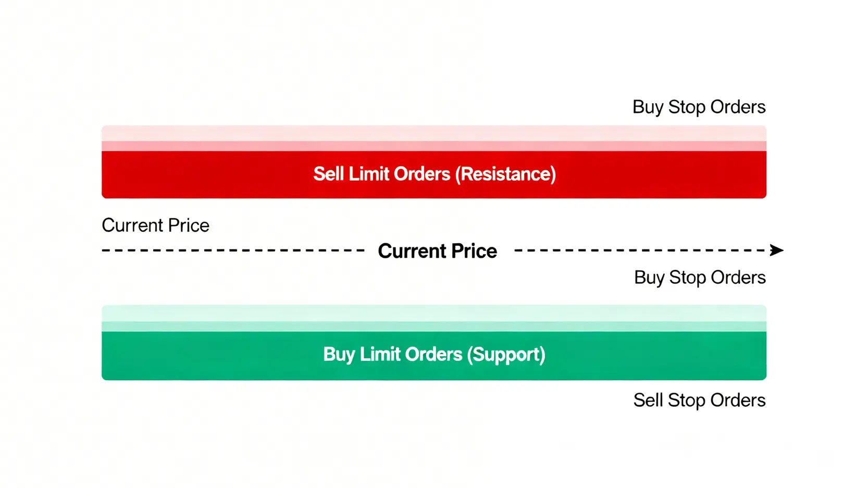The width and height of the screenshot is (868, 488).
Task: Pick the medium green stripe above support bar
Action: click(x=434, y=327)
